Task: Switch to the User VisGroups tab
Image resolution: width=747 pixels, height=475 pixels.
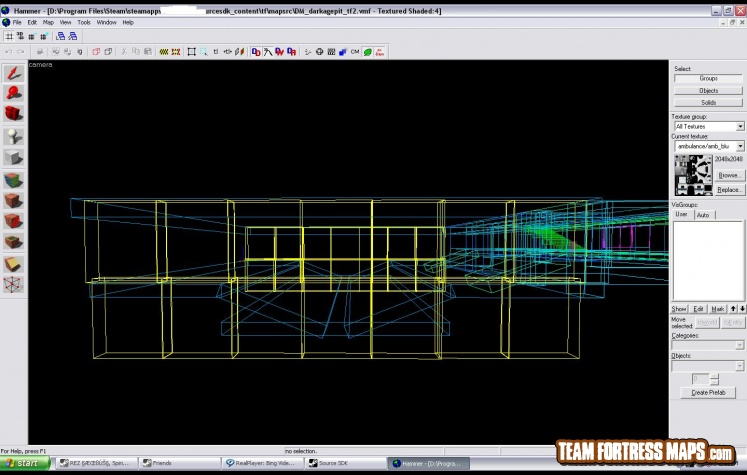Action: tap(681, 214)
